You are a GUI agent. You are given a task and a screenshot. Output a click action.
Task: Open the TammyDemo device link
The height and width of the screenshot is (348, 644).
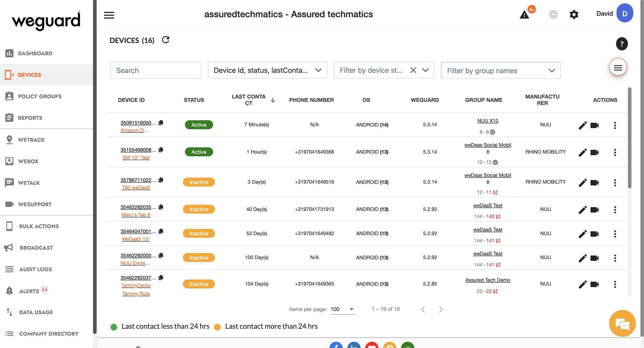[x=136, y=285]
